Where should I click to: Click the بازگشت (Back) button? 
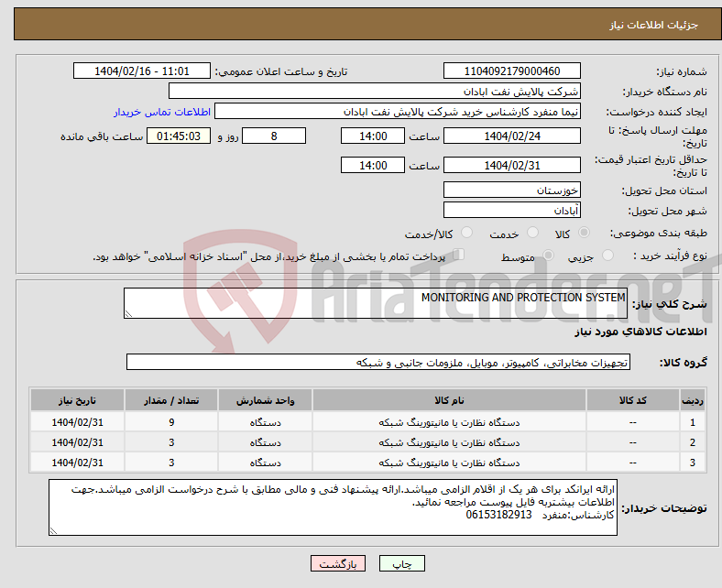pyautogui.click(x=338, y=563)
